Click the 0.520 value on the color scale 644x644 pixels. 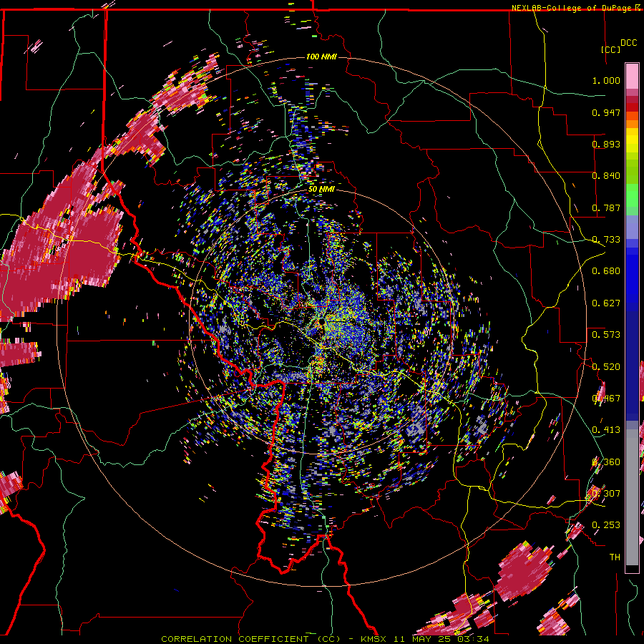coord(606,367)
